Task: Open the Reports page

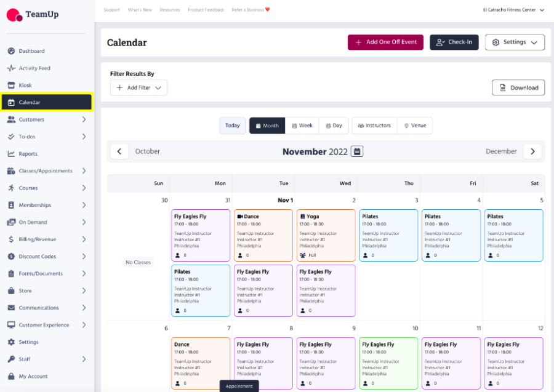Action: click(x=28, y=153)
